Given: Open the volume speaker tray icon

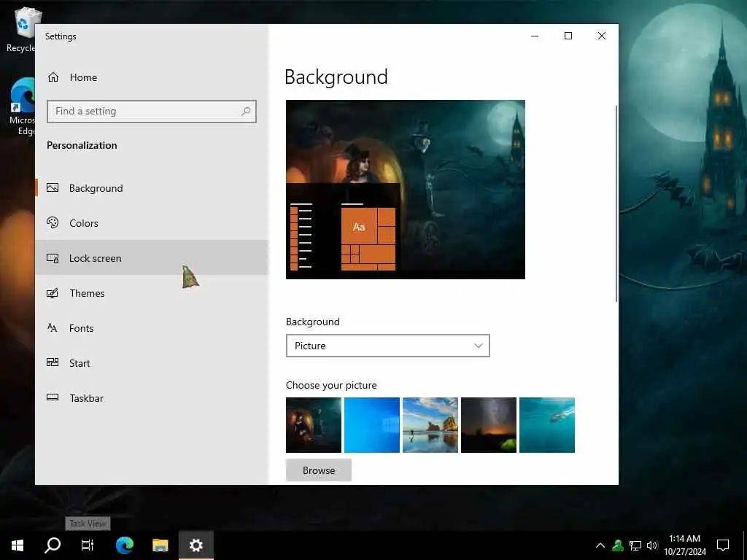Looking at the screenshot, I should [x=652, y=545].
